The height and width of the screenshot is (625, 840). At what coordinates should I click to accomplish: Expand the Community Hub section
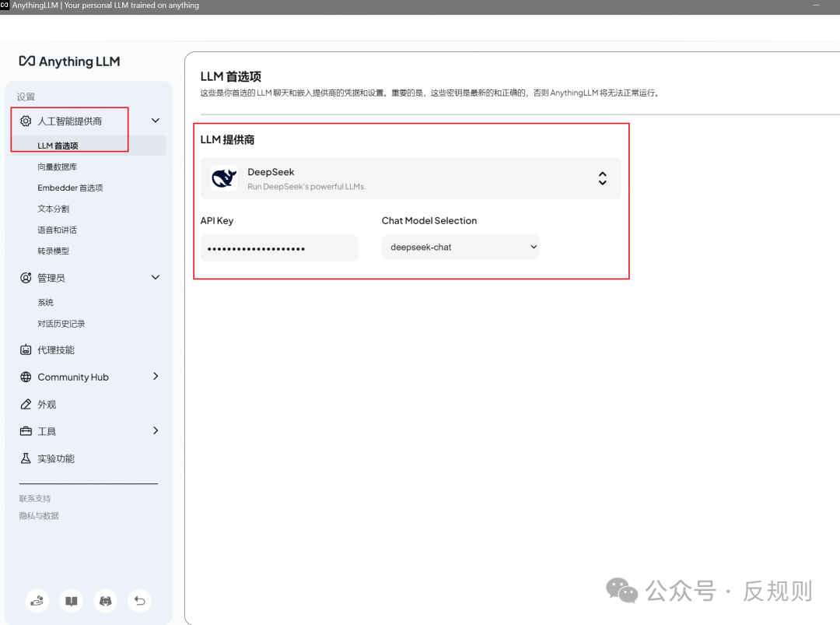pos(155,377)
